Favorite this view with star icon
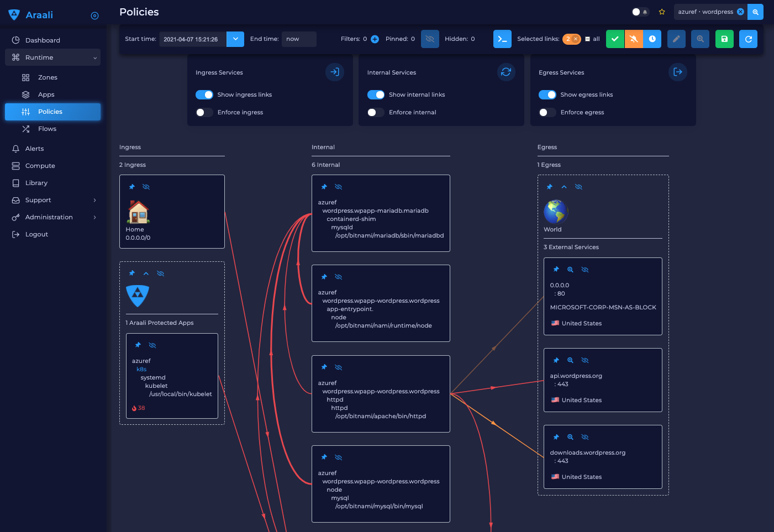Image resolution: width=774 pixels, height=532 pixels. coord(662,12)
